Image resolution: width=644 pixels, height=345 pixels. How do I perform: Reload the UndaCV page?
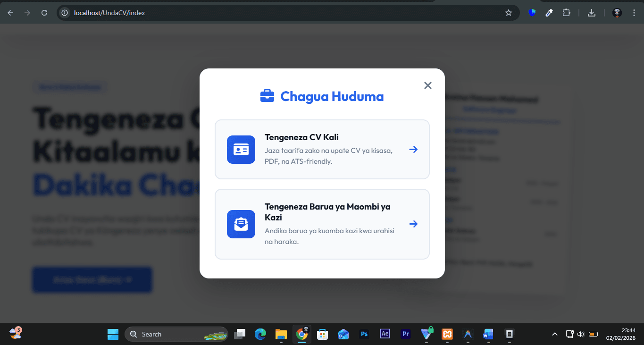tap(44, 13)
